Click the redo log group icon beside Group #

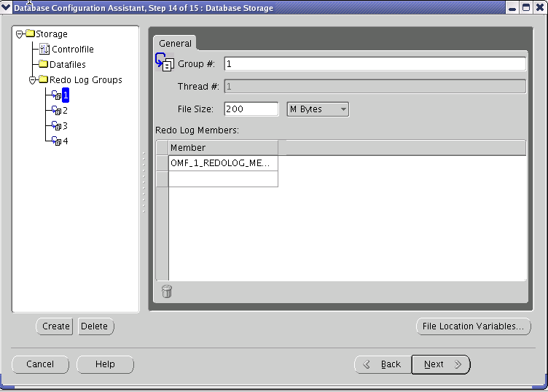tap(164, 62)
